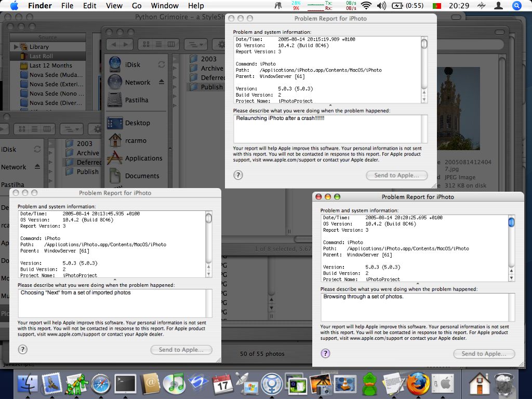
Task: Open the File menu
Action: tap(67, 6)
